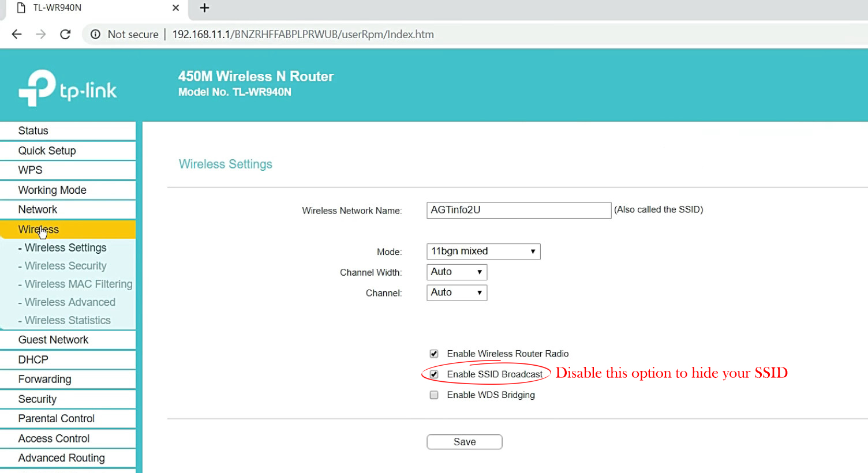The height and width of the screenshot is (473, 868).
Task: Open the Mode dropdown
Action: [x=483, y=251]
